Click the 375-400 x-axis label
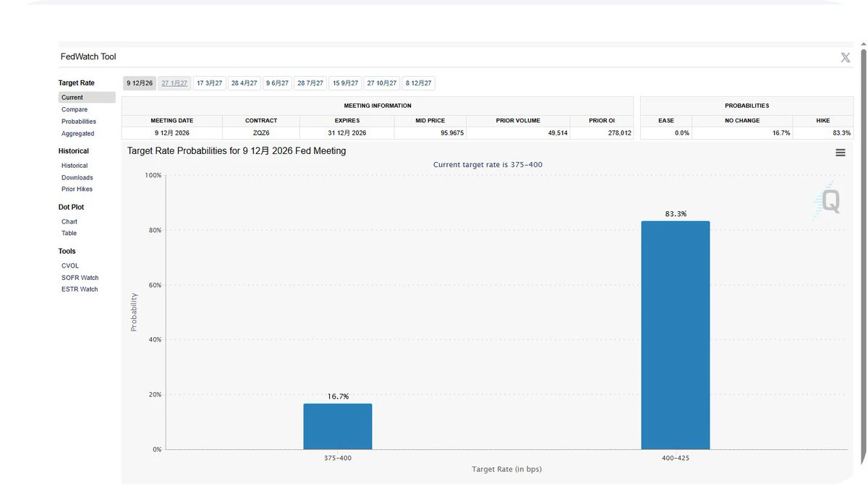This screenshot has width=868, height=486. click(x=338, y=458)
